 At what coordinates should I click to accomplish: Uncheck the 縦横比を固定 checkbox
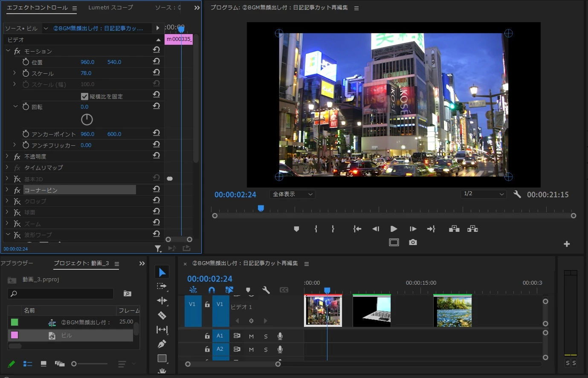point(84,96)
